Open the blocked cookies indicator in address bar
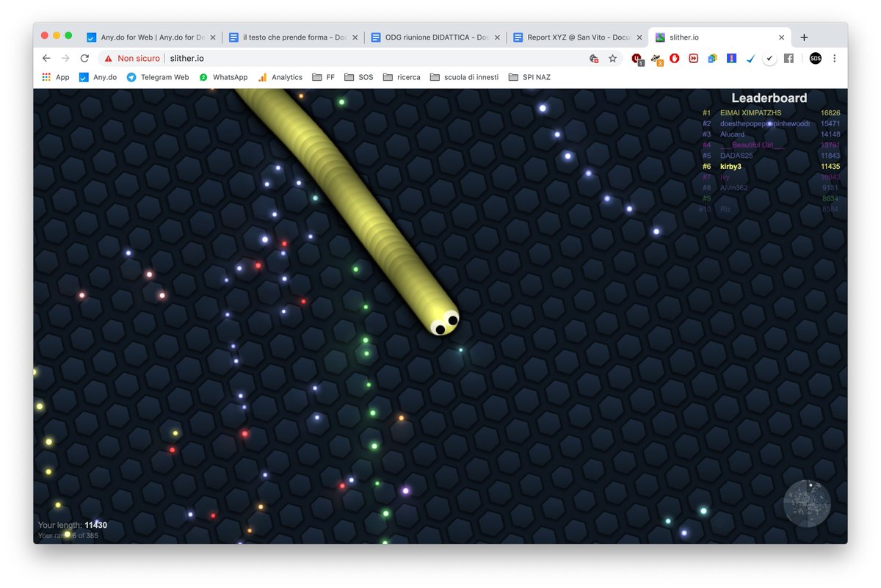Image resolution: width=881 pixels, height=588 pixels. pyautogui.click(x=594, y=58)
